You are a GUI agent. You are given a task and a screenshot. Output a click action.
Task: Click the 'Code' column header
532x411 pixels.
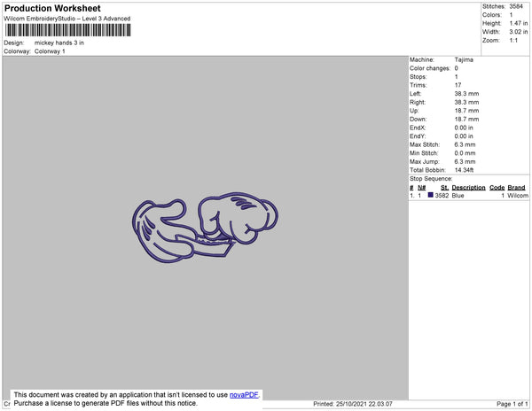click(x=497, y=188)
